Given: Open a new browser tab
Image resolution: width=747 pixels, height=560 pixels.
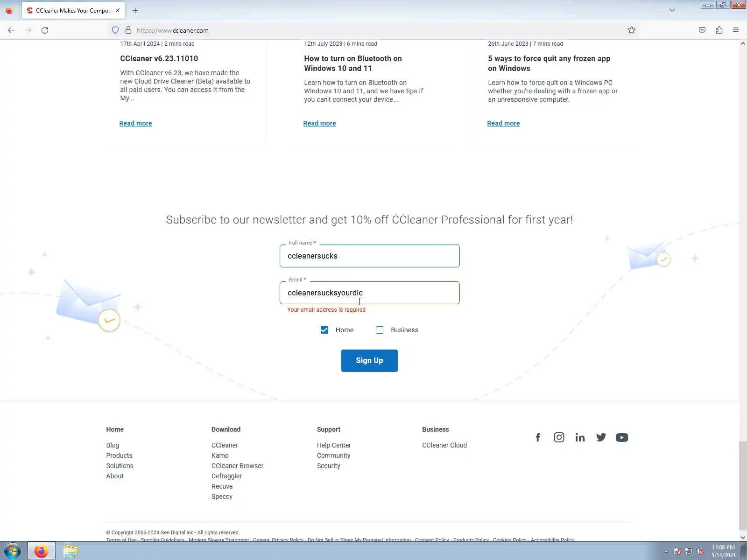Looking at the screenshot, I should point(135,10).
